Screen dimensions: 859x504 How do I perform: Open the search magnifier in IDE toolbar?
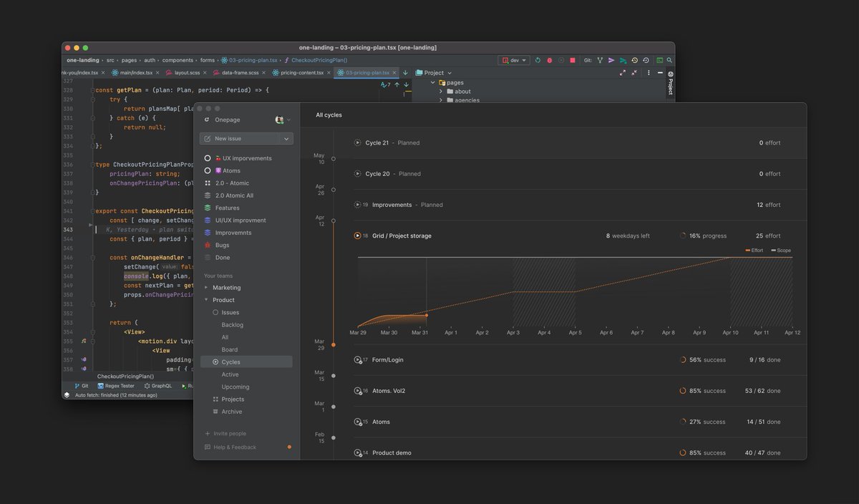click(x=669, y=61)
